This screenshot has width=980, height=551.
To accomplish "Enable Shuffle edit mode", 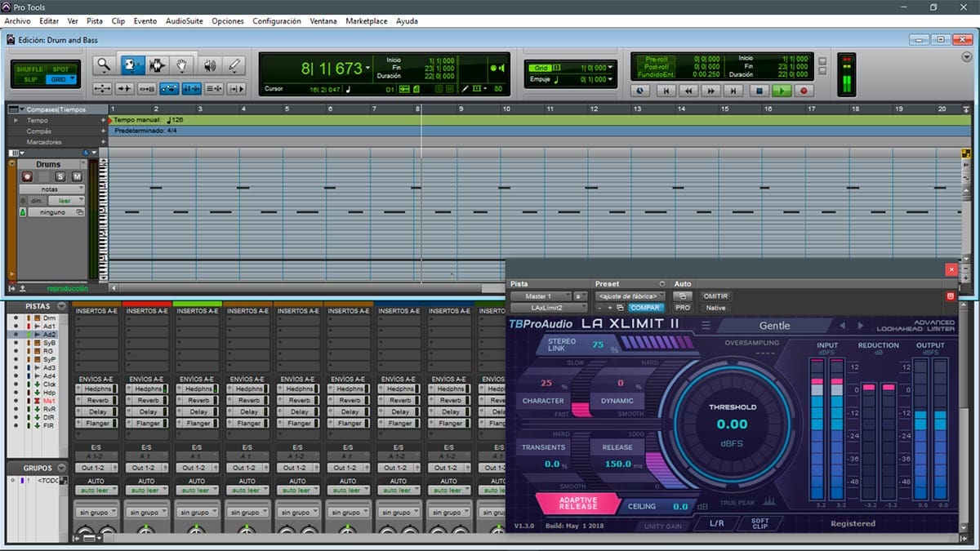I will (x=29, y=69).
